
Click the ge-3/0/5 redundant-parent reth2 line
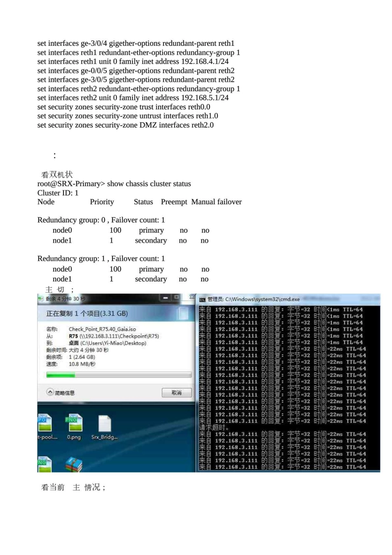(x=136, y=80)
